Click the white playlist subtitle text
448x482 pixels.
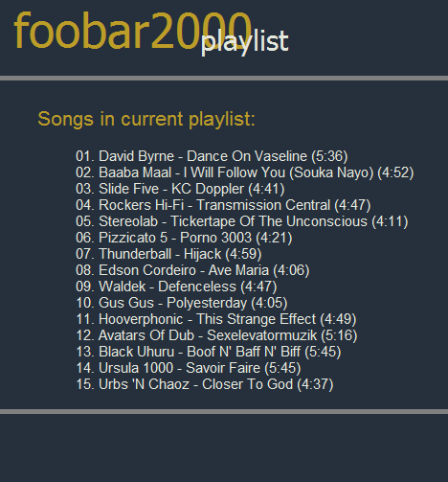[245, 42]
